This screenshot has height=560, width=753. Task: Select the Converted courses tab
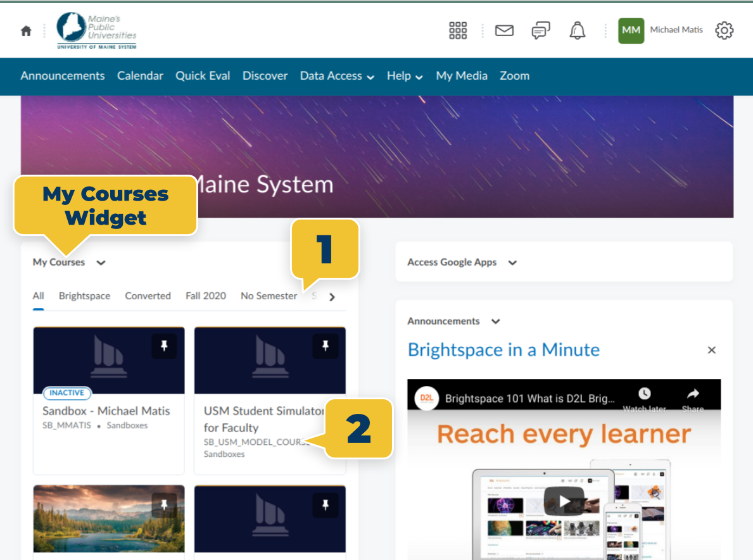coord(148,296)
